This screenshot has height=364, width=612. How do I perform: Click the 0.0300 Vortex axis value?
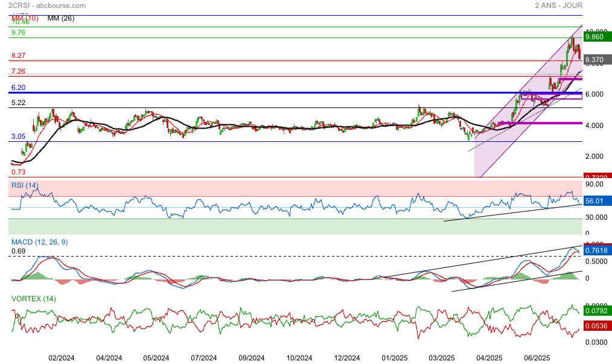[x=596, y=342]
